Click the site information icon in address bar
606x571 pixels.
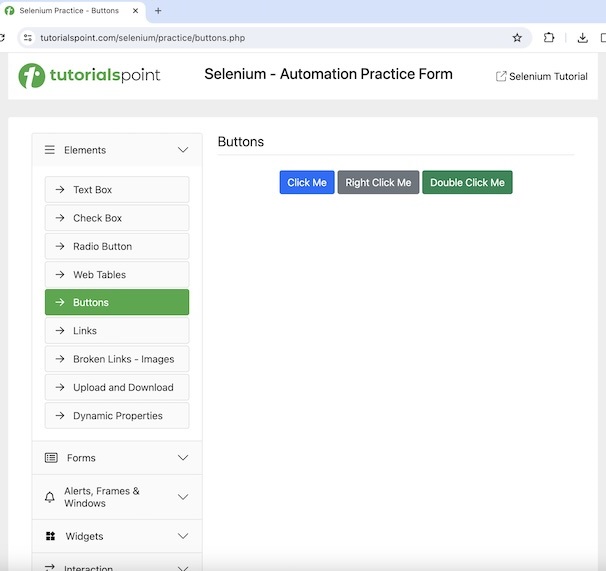click(28, 38)
